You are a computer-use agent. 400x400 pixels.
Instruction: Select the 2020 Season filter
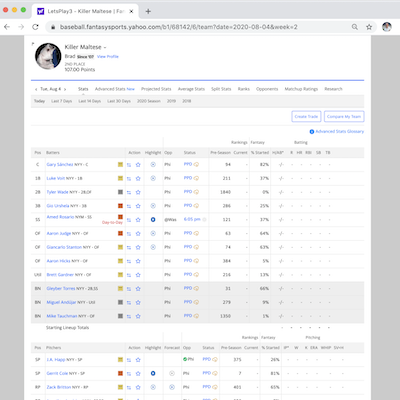pyautogui.click(x=149, y=101)
